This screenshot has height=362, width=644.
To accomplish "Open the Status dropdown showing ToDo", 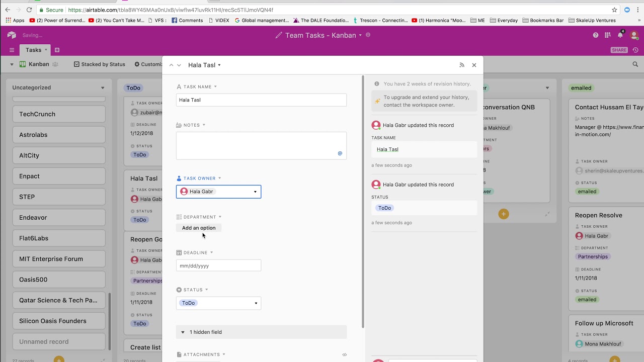I will coord(218,303).
